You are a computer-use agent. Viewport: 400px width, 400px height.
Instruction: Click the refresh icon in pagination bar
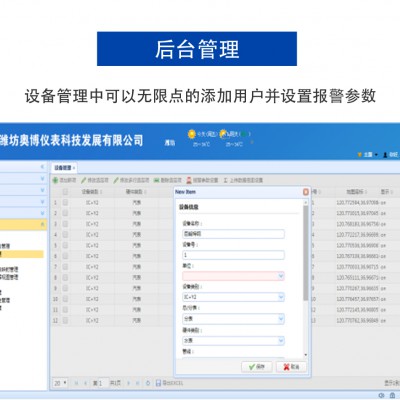point(148,383)
